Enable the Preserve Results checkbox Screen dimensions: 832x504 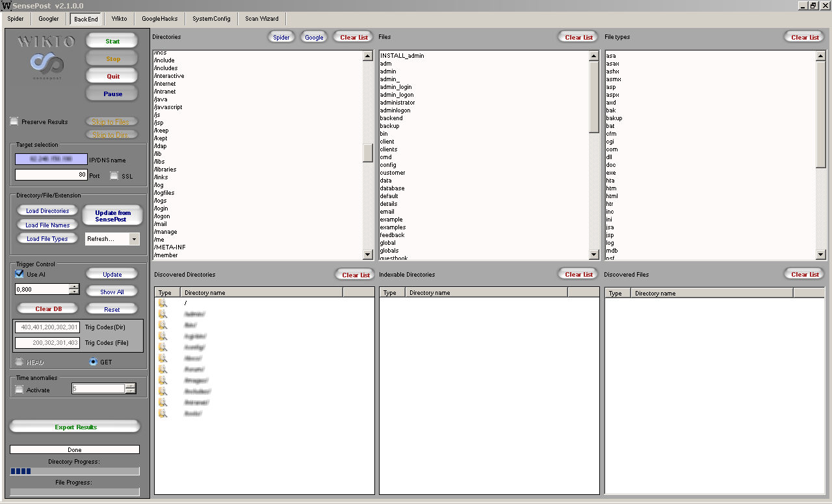(x=14, y=121)
